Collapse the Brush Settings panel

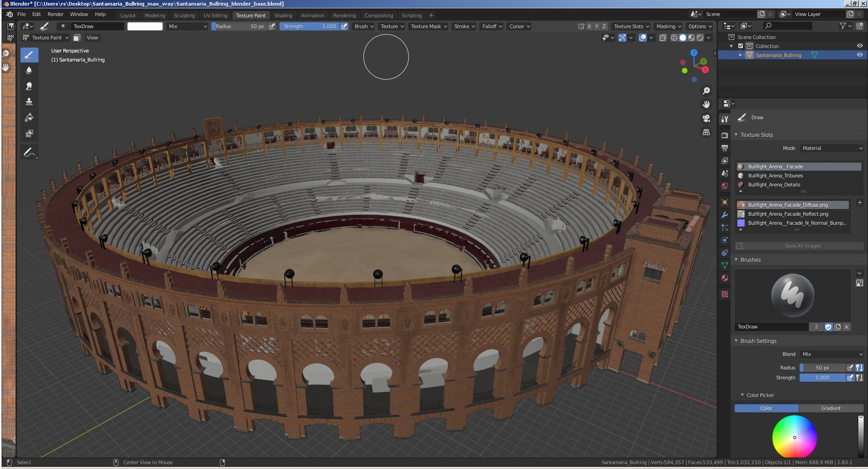736,341
